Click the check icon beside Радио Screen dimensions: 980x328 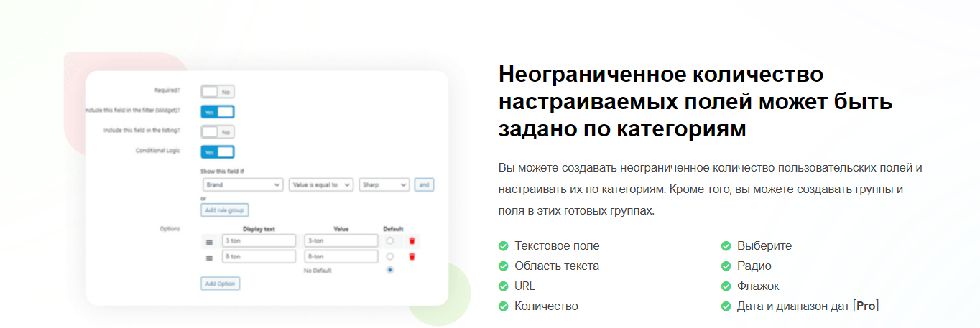[726, 266]
